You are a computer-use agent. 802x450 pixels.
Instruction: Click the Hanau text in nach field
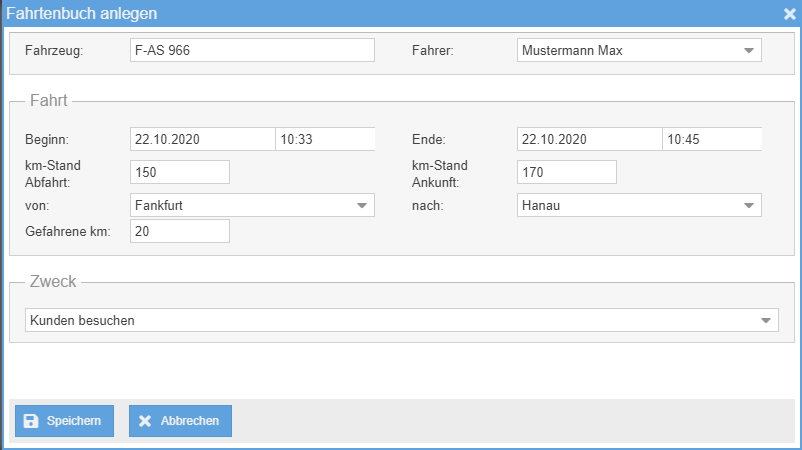point(541,205)
